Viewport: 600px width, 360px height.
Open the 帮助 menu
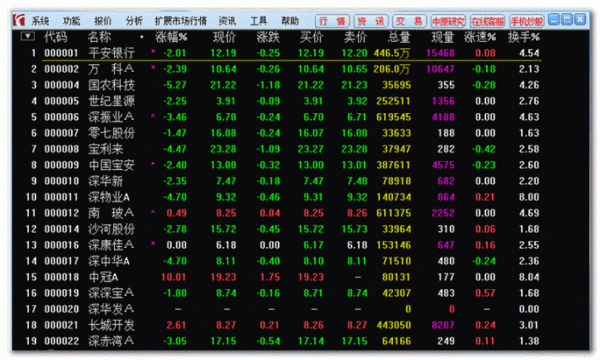point(290,21)
